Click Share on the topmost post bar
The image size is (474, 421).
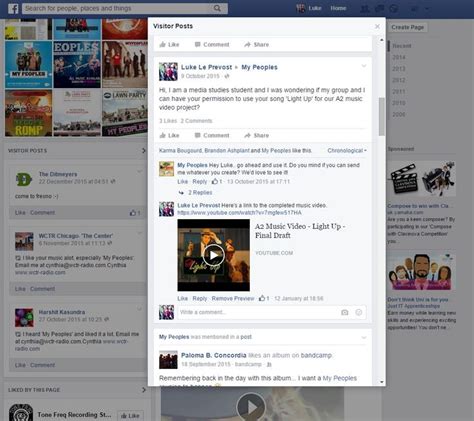(257, 45)
